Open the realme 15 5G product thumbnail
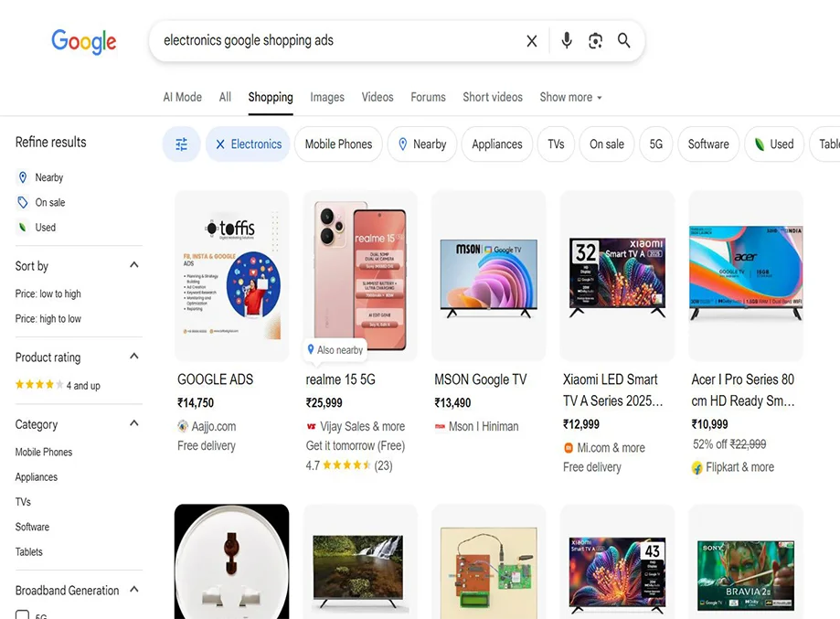This screenshot has width=840, height=619. tap(360, 274)
